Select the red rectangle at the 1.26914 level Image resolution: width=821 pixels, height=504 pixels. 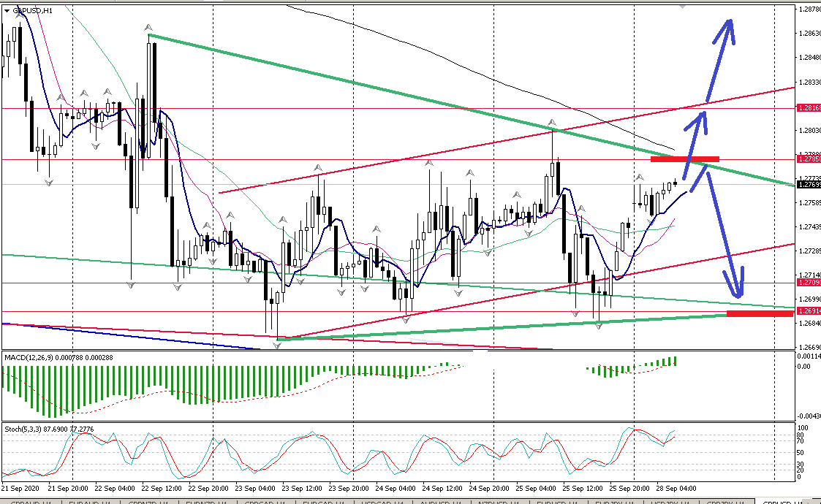(x=760, y=313)
